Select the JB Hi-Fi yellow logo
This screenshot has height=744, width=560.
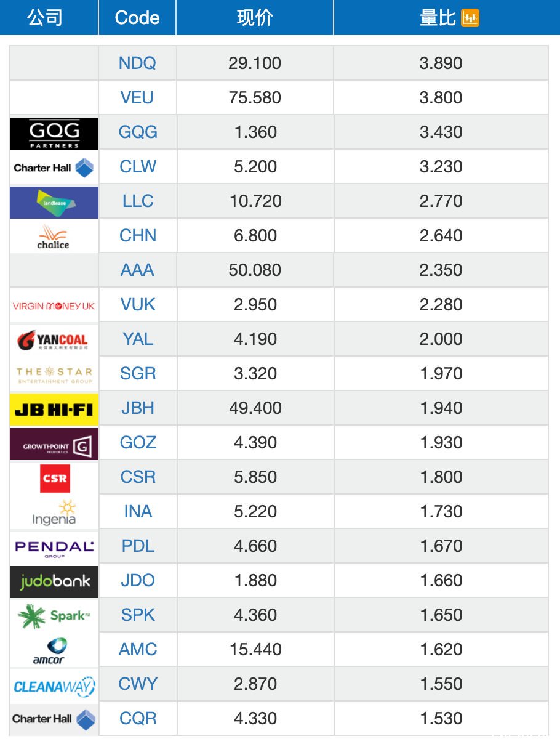pyautogui.click(x=54, y=409)
